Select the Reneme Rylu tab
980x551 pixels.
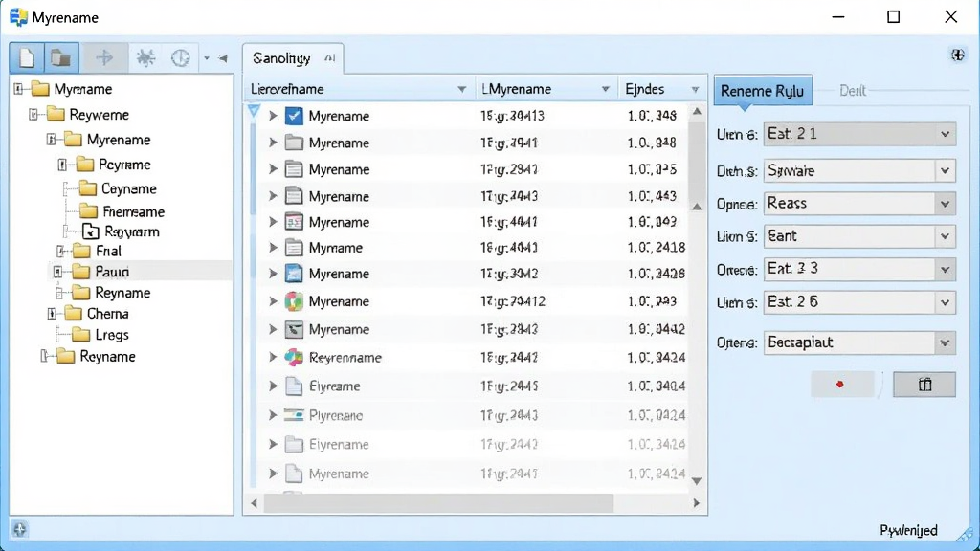[x=763, y=91]
